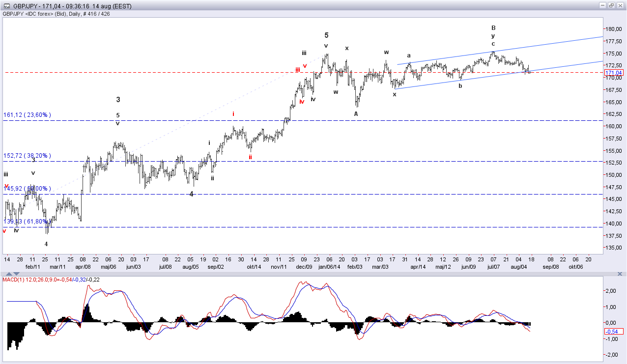This screenshot has width=627, height=364.
Task: Click the lowercase 'b' wave label
Action: click(460, 85)
